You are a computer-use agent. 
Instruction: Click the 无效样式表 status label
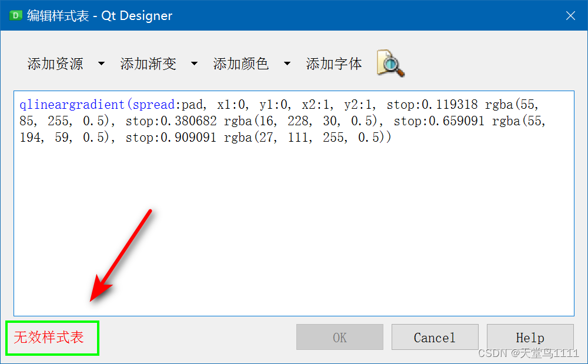point(49,338)
